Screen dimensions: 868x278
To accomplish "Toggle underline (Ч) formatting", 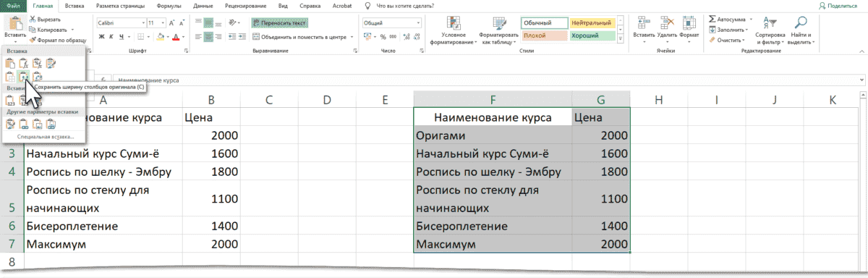I will pyautogui.click(x=122, y=37).
